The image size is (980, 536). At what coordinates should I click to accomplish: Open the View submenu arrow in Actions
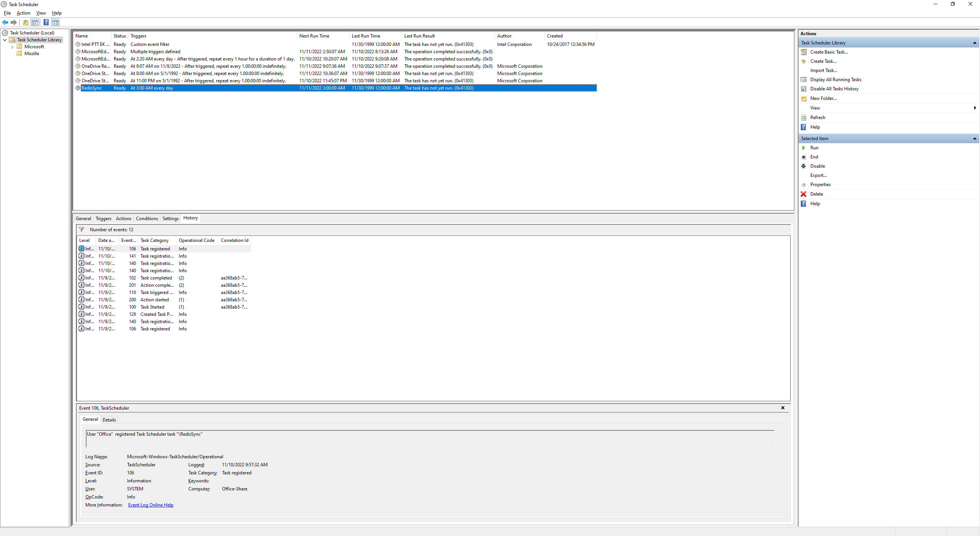click(x=975, y=108)
